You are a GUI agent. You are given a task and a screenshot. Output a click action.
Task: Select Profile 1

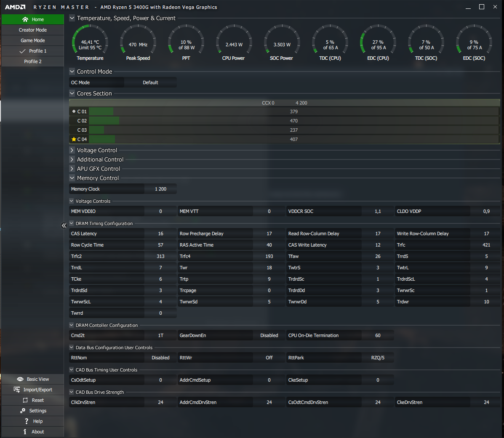[33, 51]
